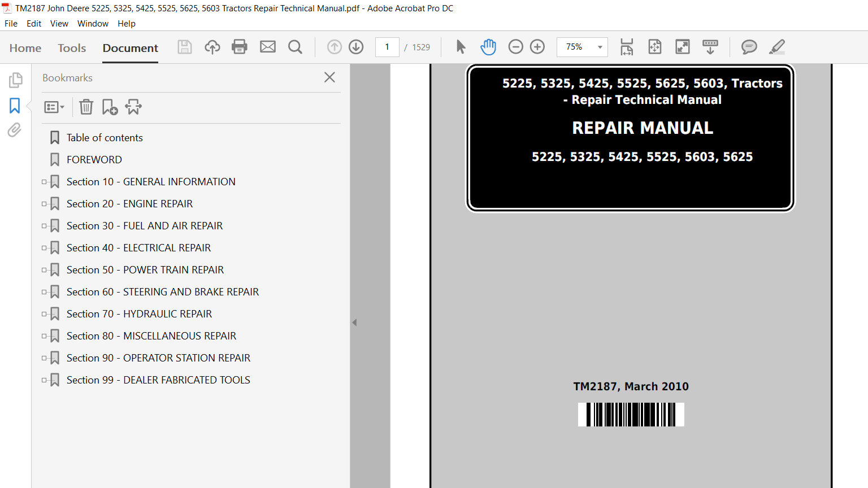The height and width of the screenshot is (488, 868).
Task: Open Section 80 - MISCELLANEOUS REPAIR bookmark
Action: [x=151, y=336]
